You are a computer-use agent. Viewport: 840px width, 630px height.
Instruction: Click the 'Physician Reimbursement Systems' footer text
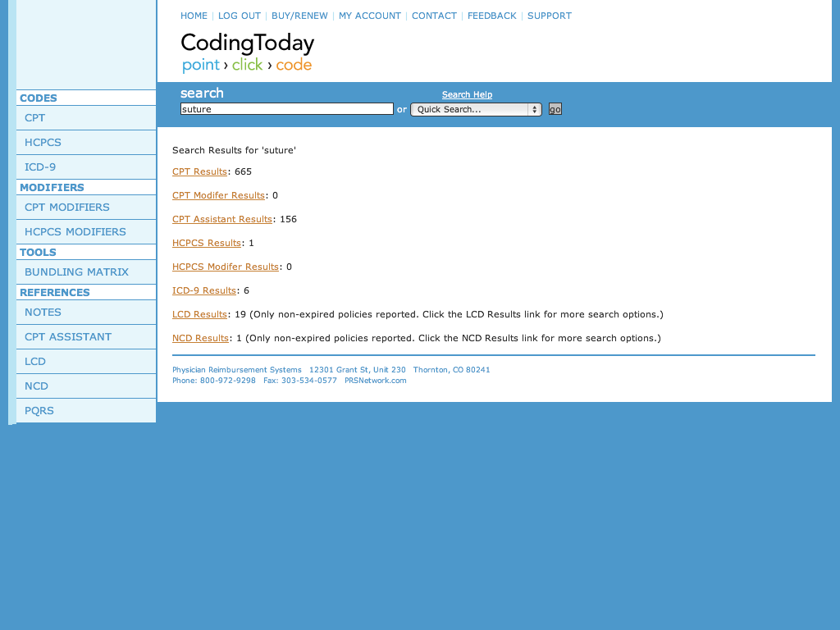(x=237, y=370)
